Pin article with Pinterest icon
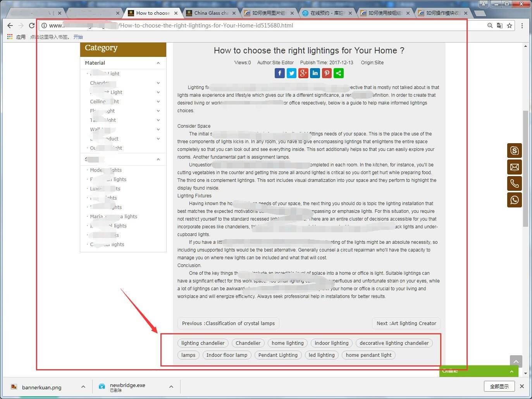 pos(327,73)
